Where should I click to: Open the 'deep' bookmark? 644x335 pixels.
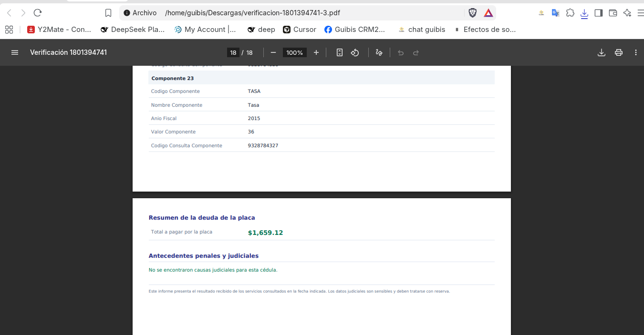(x=261, y=30)
